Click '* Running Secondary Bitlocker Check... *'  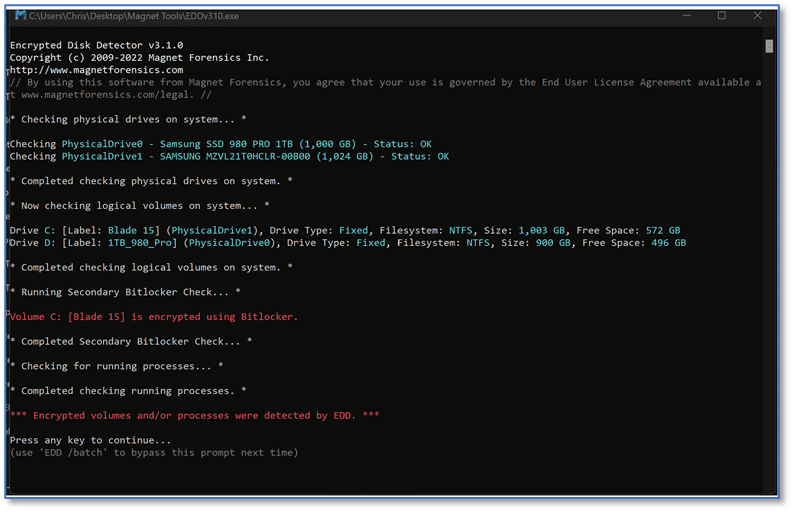[x=125, y=292]
